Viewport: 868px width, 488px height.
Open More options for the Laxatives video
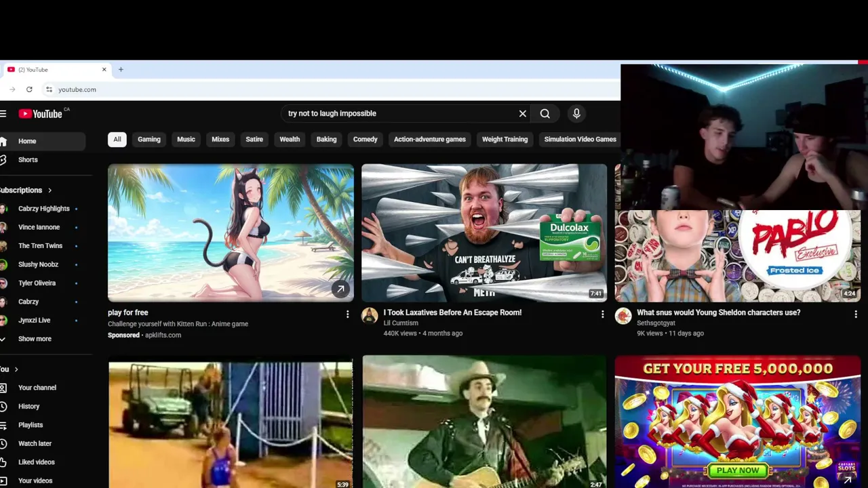(602, 314)
